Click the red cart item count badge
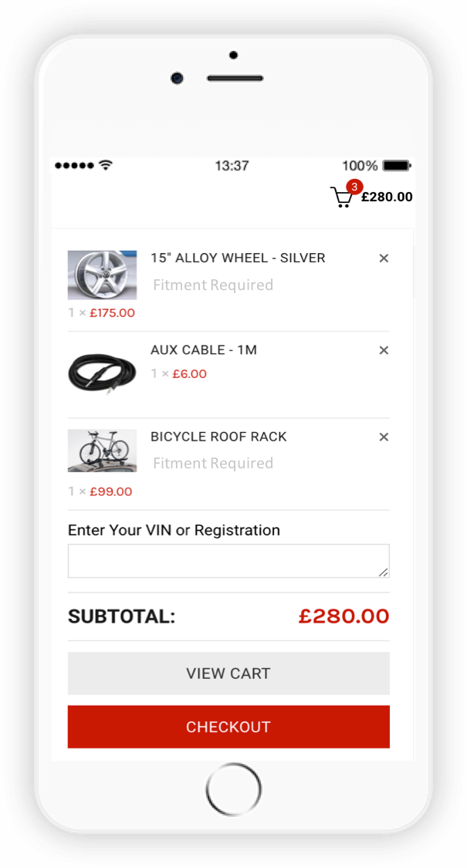The width and height of the screenshot is (467, 868). 354,187
